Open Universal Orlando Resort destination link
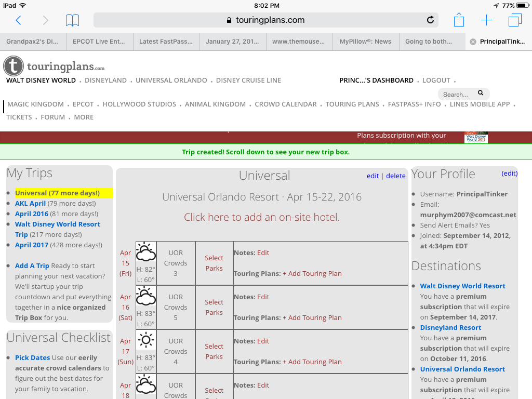Image resolution: width=532 pixels, height=399 pixels. tap(462, 369)
